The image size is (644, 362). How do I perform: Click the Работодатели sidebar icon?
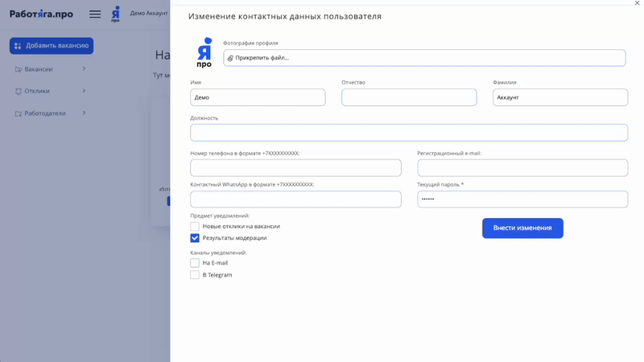[x=19, y=113]
